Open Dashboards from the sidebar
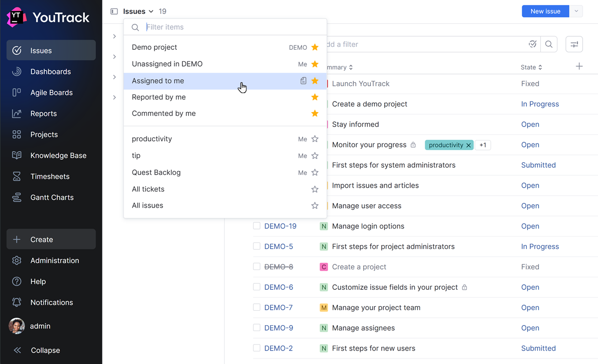598x364 pixels. pyautogui.click(x=50, y=71)
